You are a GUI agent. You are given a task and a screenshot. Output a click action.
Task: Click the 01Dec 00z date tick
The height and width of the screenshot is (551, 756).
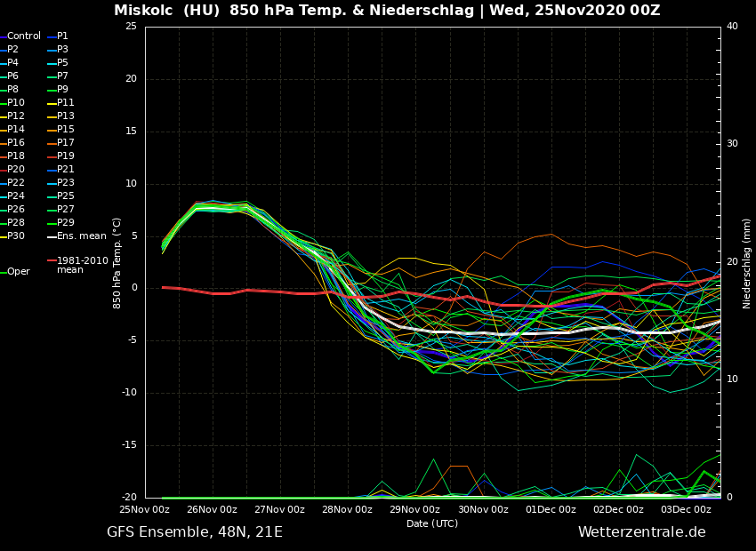551,510
